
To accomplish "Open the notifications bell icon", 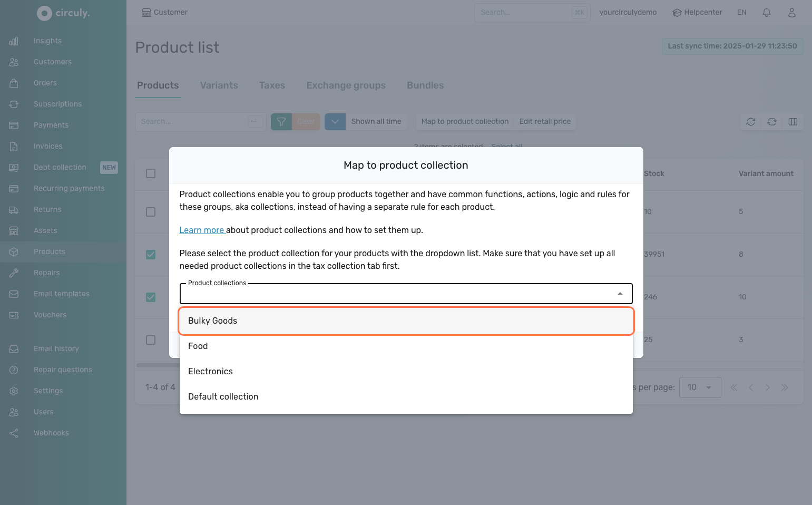I will (x=767, y=12).
